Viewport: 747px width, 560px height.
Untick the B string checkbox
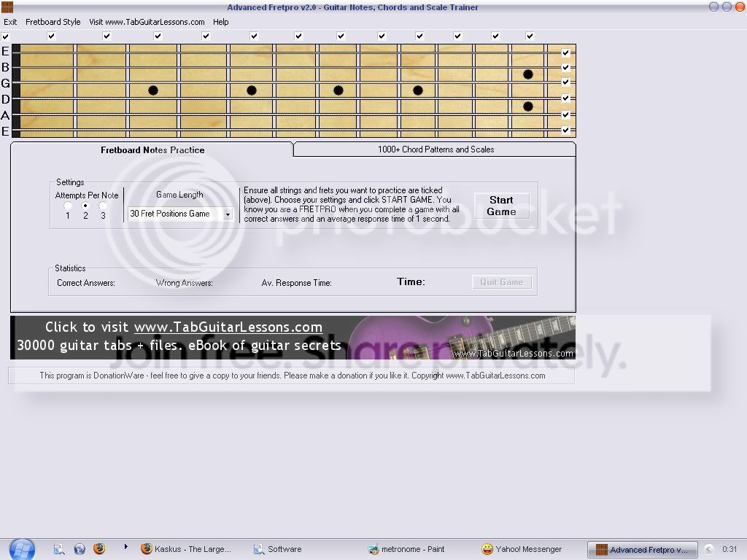click(x=565, y=68)
